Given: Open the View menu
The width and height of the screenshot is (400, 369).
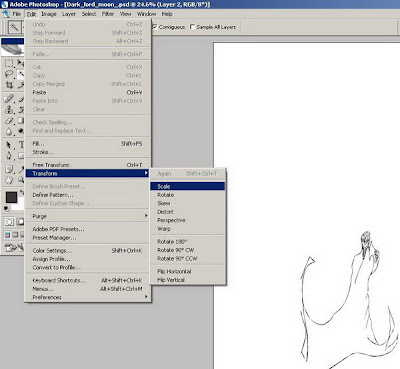Looking at the screenshot, I should 126,14.
